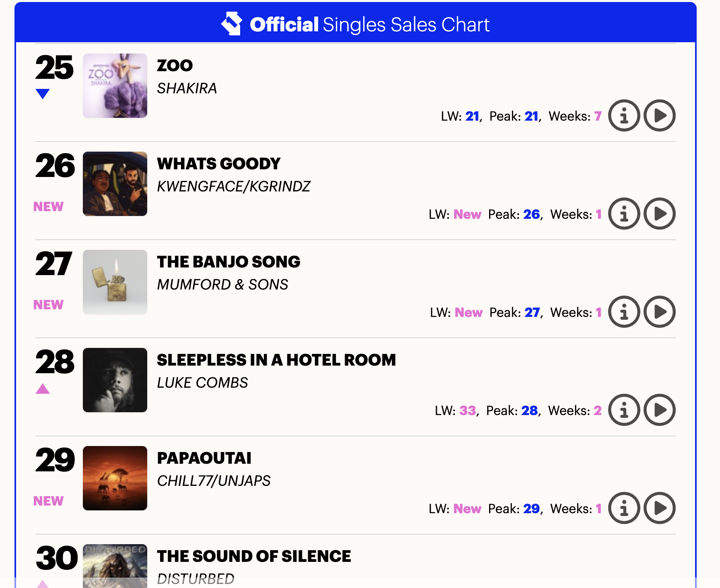Open info for Papaoutai
The height and width of the screenshot is (588, 720).
[624, 508]
